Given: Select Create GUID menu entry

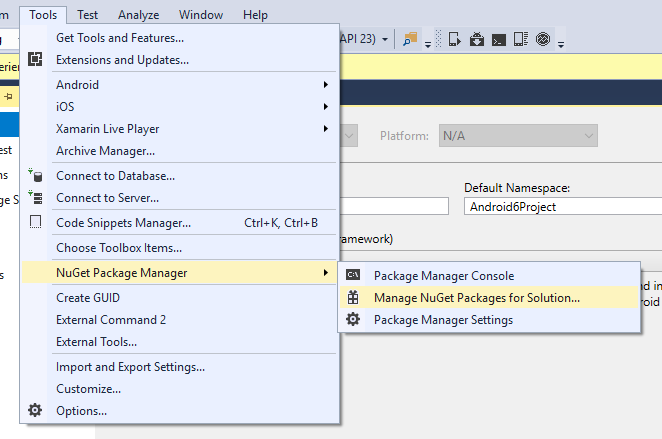Looking at the screenshot, I should (179, 298).
